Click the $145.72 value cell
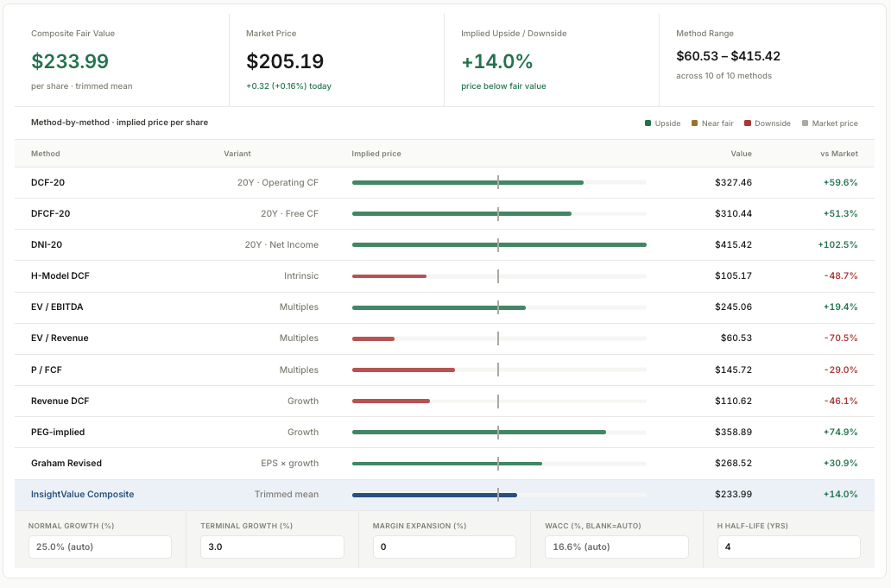This screenshot has height=588, width=891. [733, 370]
